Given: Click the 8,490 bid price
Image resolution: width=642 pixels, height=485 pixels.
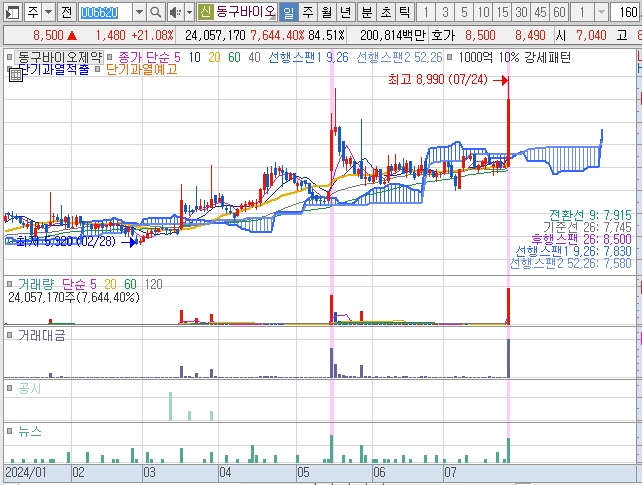Looking at the screenshot, I should tap(530, 36).
